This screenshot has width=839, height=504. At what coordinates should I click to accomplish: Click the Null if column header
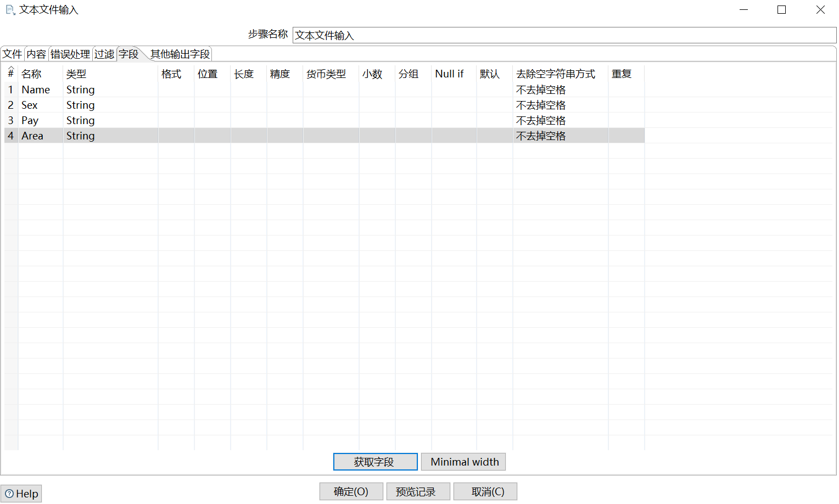point(454,74)
